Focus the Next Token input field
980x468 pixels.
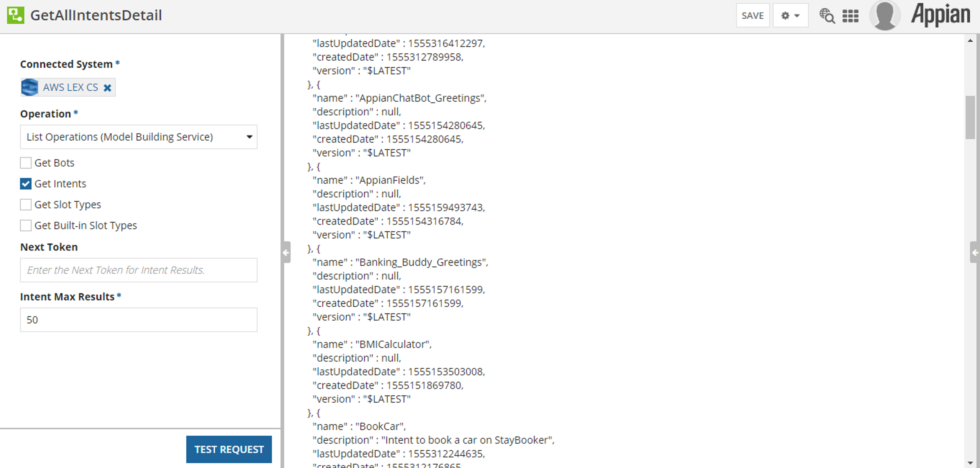(x=139, y=270)
